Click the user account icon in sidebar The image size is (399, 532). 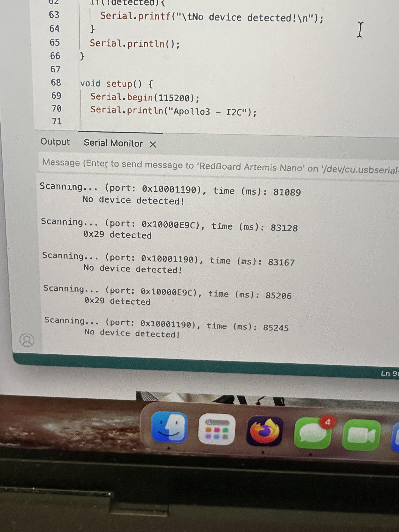pos(27,340)
